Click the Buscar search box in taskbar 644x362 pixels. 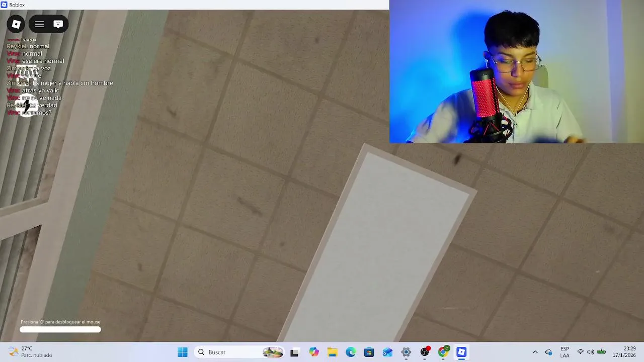tap(239, 352)
